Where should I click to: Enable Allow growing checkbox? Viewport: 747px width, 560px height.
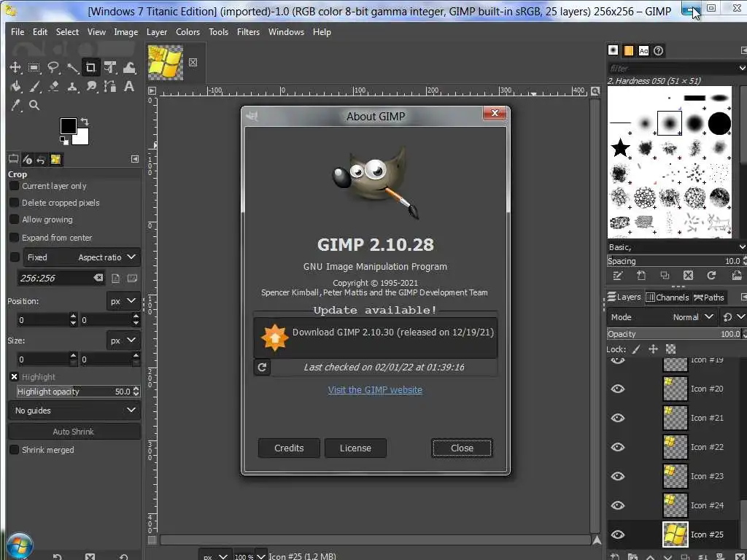coord(15,219)
